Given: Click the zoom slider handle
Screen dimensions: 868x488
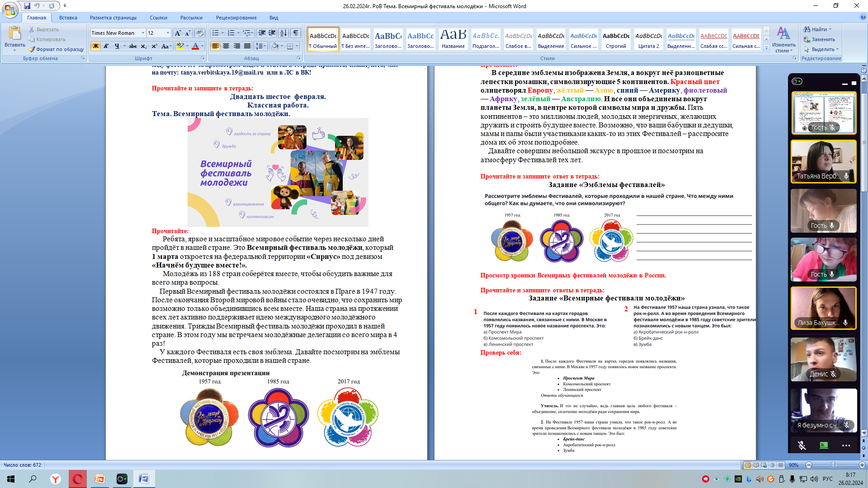Looking at the screenshot, I should [x=833, y=465].
